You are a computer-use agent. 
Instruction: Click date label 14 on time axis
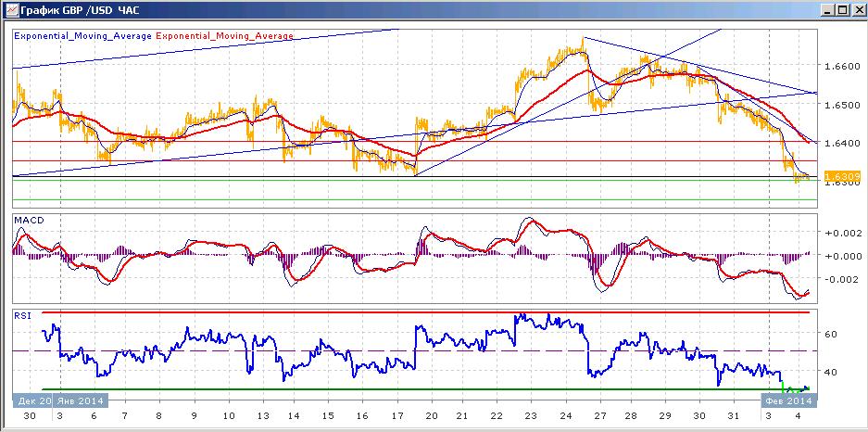[x=294, y=416]
